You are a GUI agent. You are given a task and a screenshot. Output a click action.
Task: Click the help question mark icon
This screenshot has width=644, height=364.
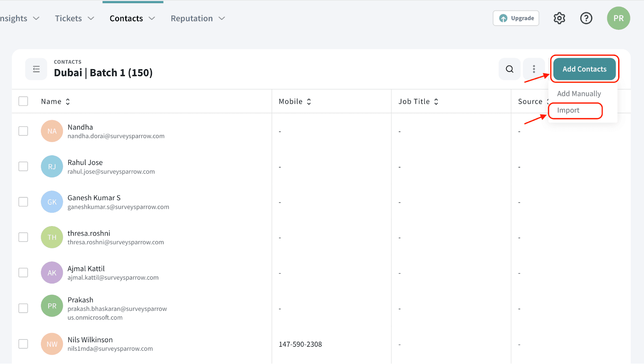click(x=586, y=18)
